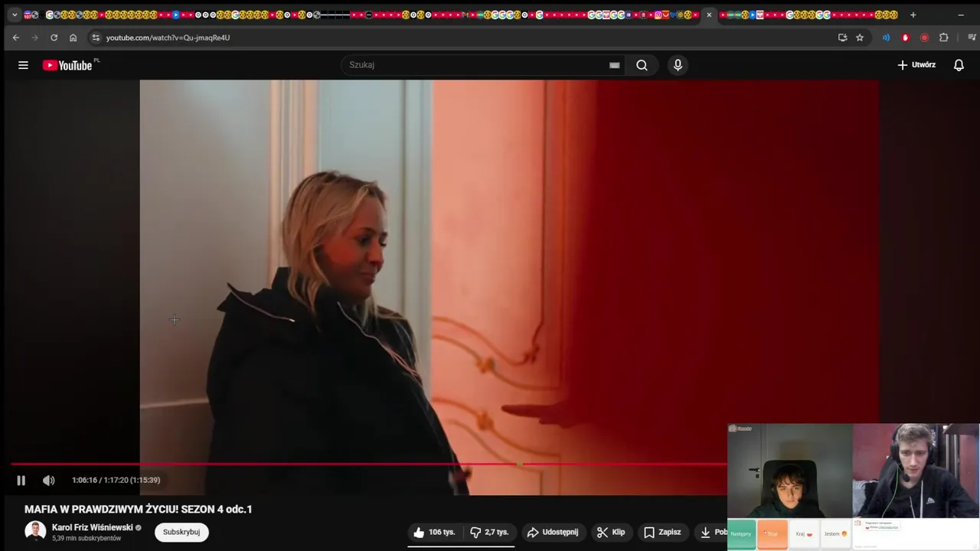Open the Karol Friz Wiśniewski channel link
Image resolution: width=980 pixels, height=551 pixels.
click(x=92, y=527)
